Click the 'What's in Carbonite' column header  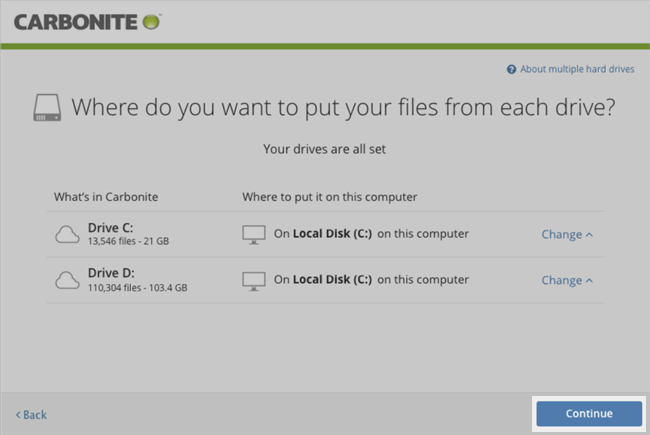pos(106,197)
